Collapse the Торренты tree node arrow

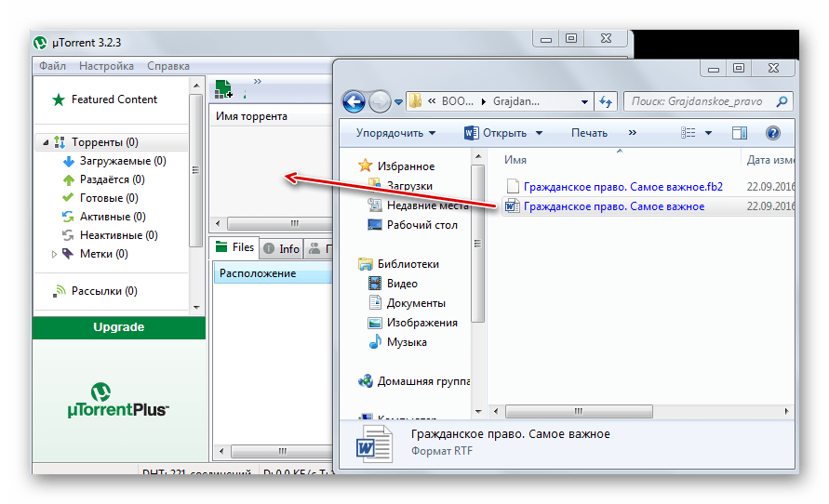coord(46,142)
